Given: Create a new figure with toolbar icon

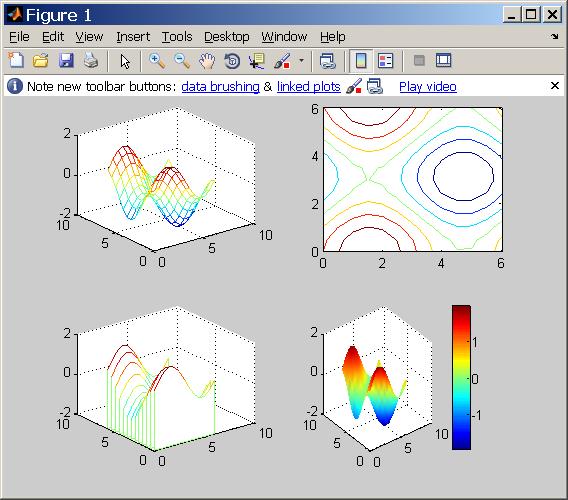Looking at the screenshot, I should click(x=16, y=61).
